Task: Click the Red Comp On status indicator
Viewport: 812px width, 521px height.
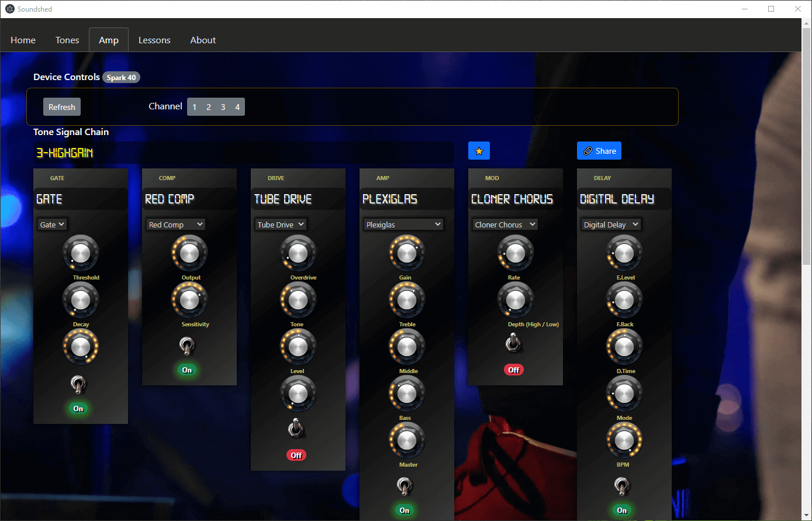Action: click(187, 370)
